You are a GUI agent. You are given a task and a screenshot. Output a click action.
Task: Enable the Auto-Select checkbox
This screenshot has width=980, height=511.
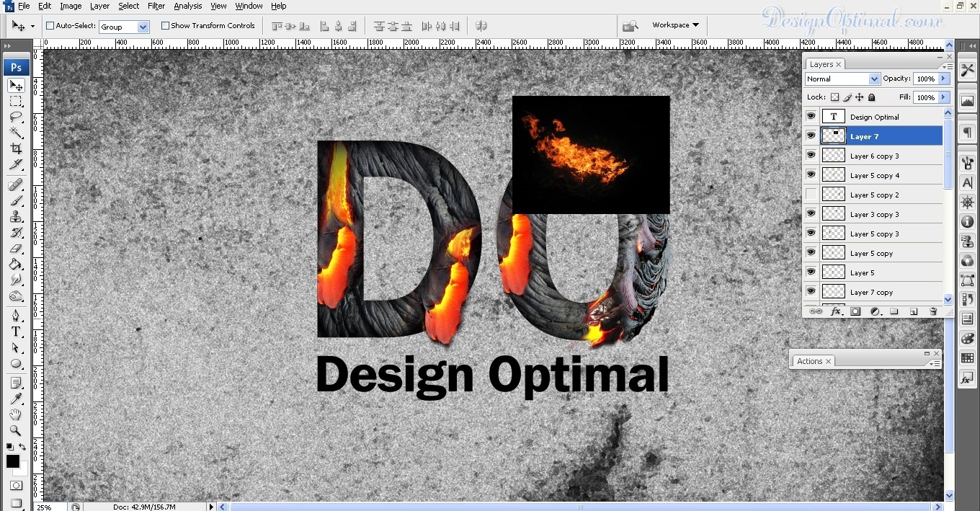[x=50, y=26]
